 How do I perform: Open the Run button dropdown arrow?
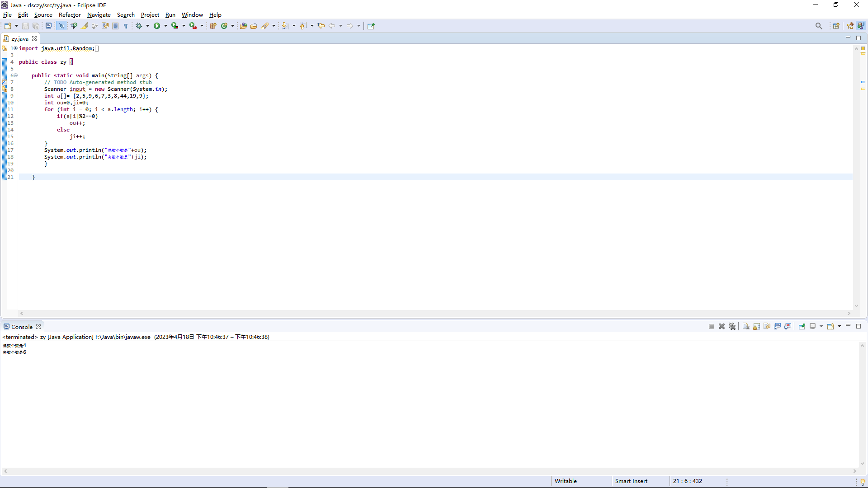coord(165,26)
